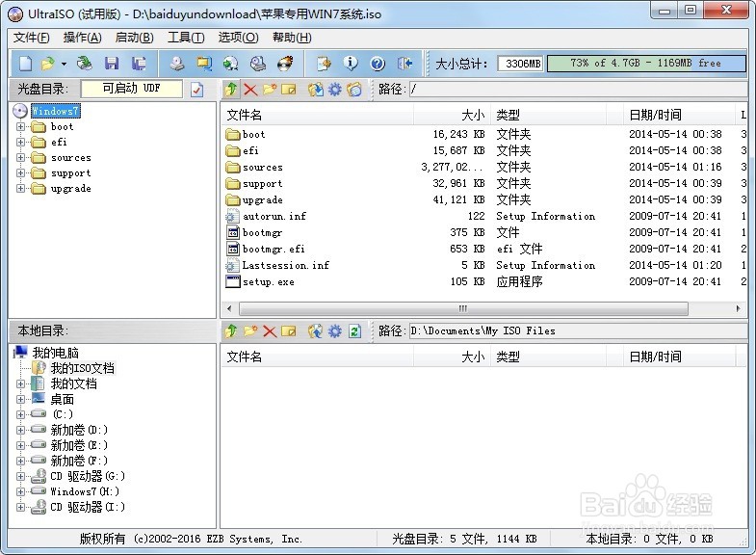The width and height of the screenshot is (756, 555).
Task: Sort disc files by 大小 column header
Action: [452, 115]
